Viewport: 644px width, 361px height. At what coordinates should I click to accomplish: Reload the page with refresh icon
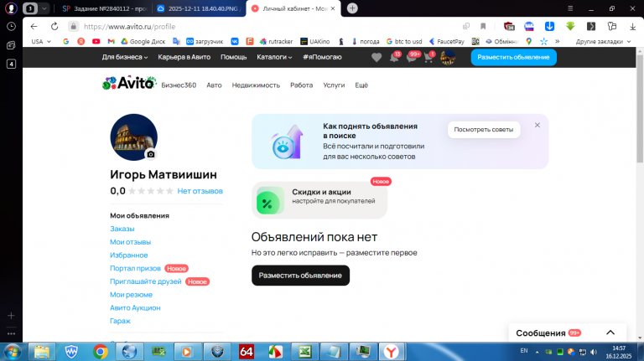point(55,26)
